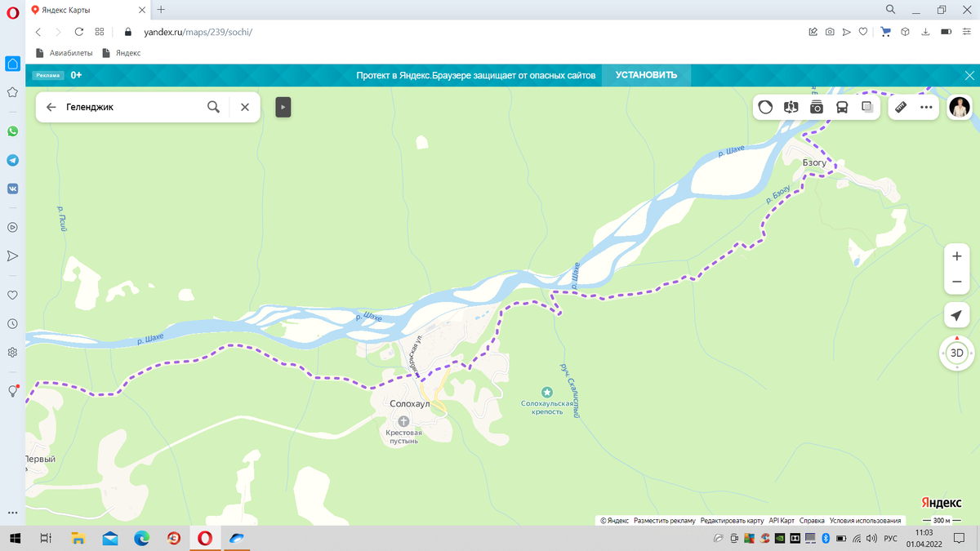This screenshot has height=551, width=980.
Task: Click the browser back arrow
Action: click(x=38, y=32)
